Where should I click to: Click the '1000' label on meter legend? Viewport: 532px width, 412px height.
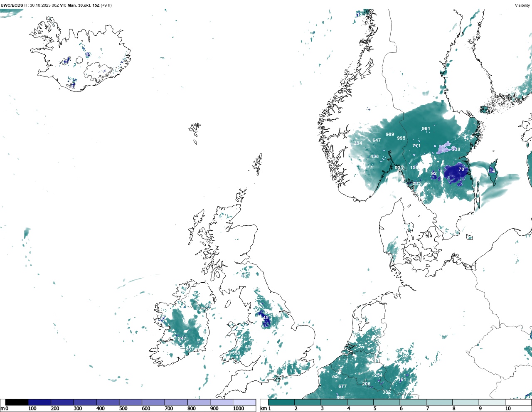239,409
